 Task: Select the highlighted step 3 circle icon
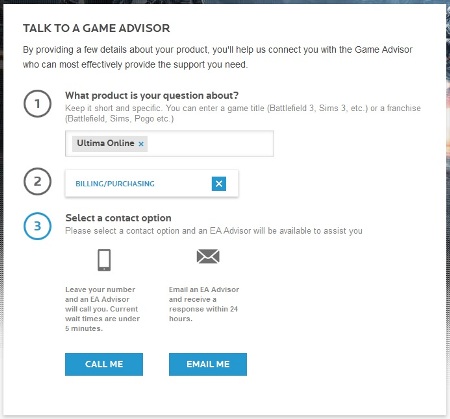(x=37, y=226)
